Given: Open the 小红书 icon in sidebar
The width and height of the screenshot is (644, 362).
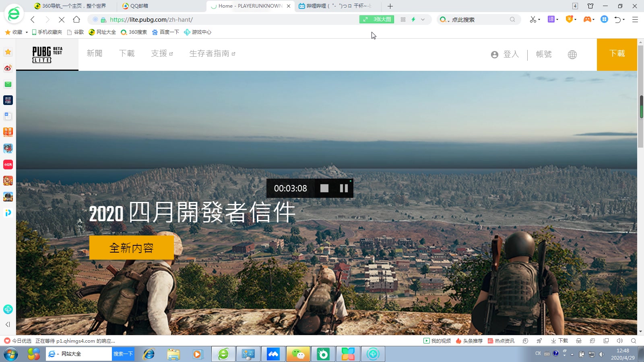Looking at the screenshot, I should tap(8, 165).
